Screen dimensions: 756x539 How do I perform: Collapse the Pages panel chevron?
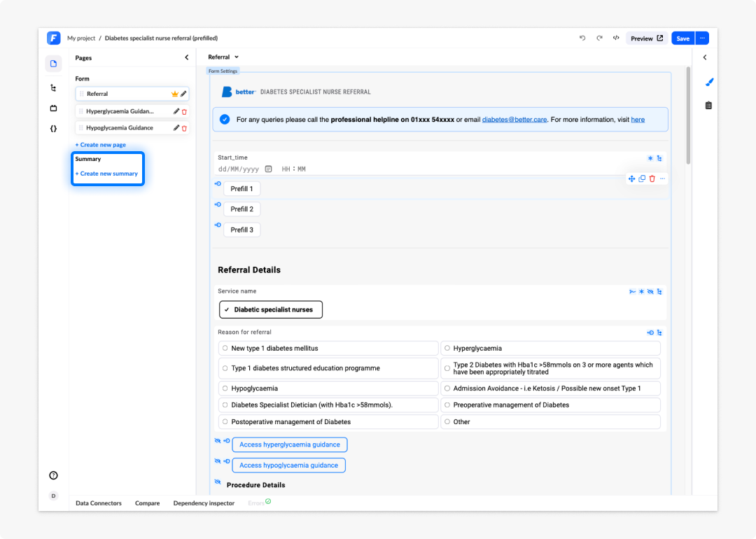click(187, 57)
